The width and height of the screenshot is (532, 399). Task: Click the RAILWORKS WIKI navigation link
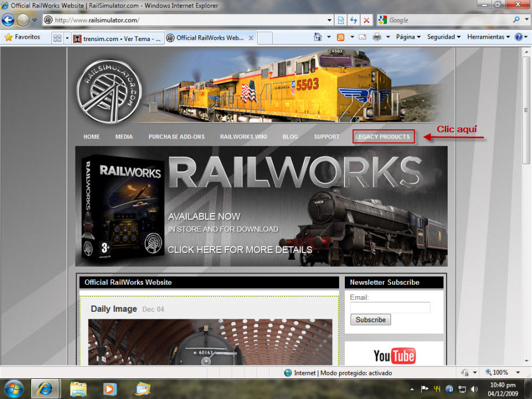[x=243, y=137]
